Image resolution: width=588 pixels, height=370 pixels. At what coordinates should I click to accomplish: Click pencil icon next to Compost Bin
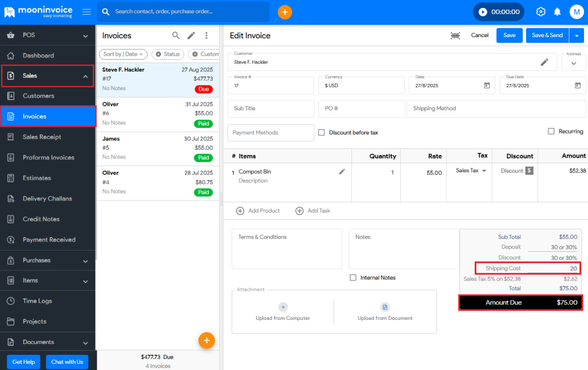342,172
